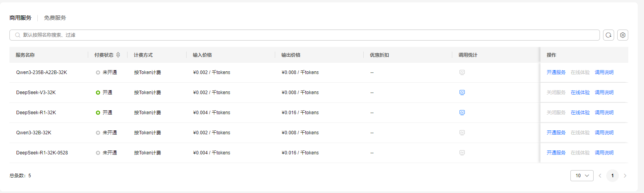Click 在线体验 for Qwen3-235B-A22B-32K
The image size is (644, 193).
pyautogui.click(x=580, y=72)
